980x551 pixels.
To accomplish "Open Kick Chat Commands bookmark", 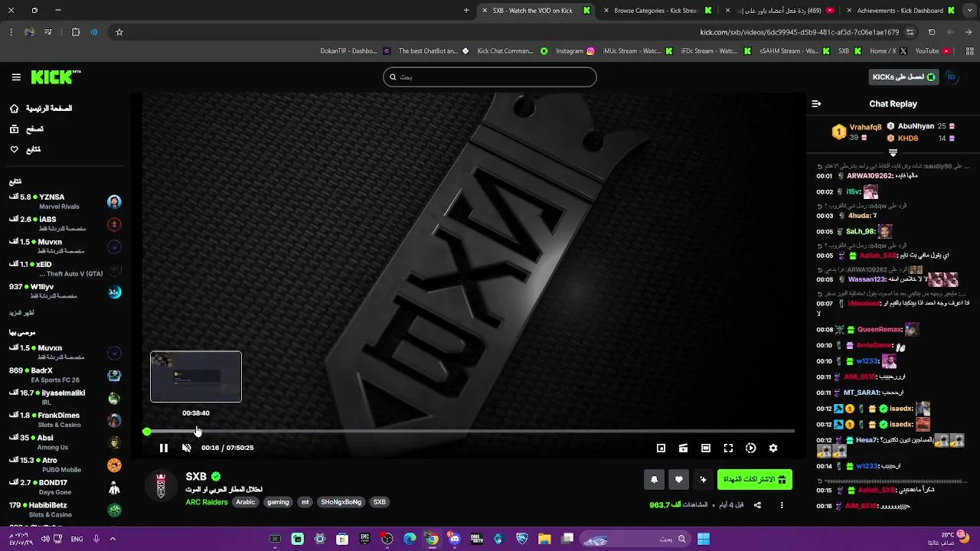I will pyautogui.click(x=512, y=51).
